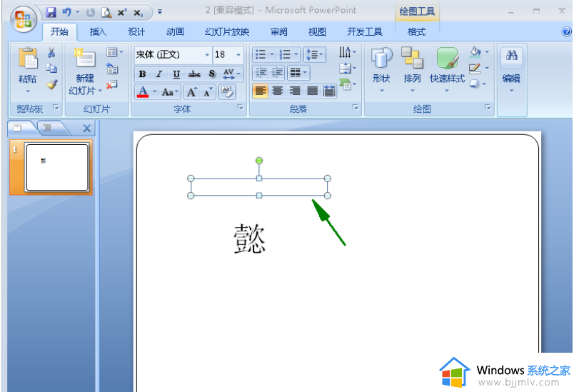Image resolution: width=574 pixels, height=392 pixels.
Task: Open the line spacing dropdown
Action: pos(314,54)
